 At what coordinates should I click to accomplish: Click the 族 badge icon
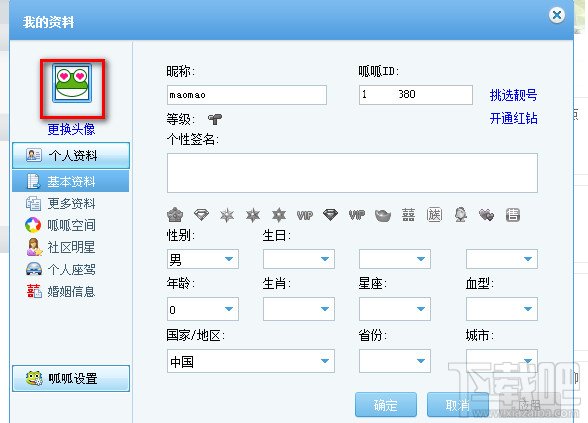coord(434,215)
